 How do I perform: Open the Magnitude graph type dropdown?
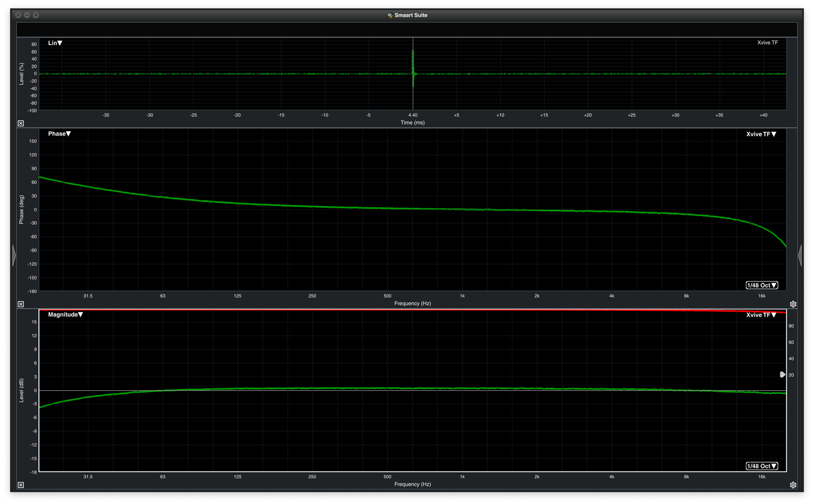pos(65,314)
